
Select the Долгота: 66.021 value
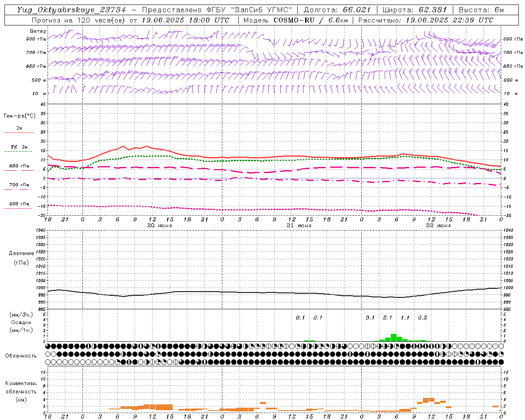coord(337,10)
